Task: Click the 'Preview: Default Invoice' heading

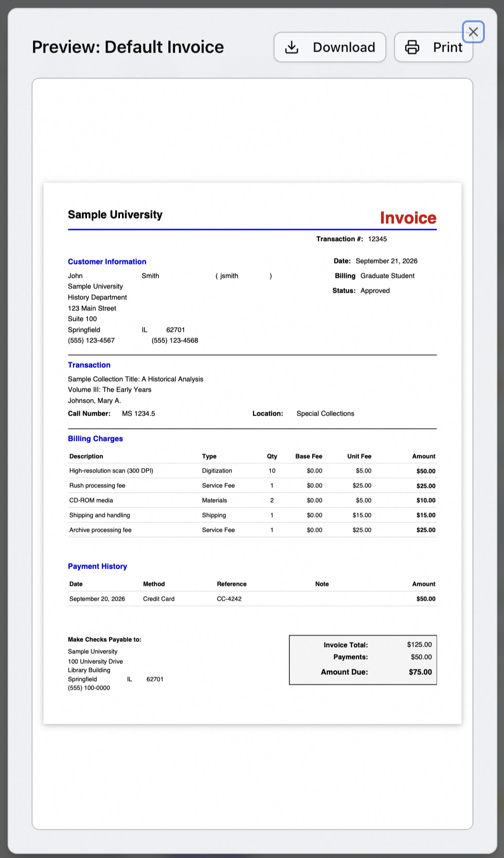Action: tap(128, 47)
